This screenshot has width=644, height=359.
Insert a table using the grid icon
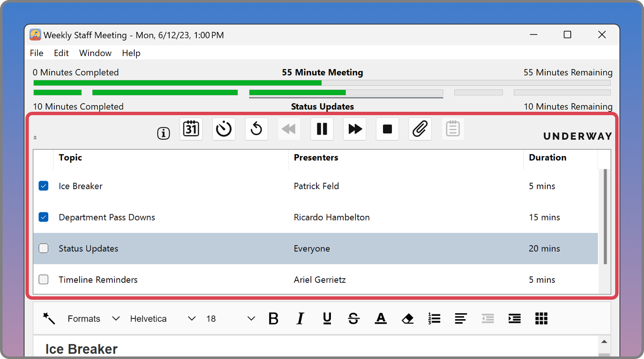point(541,318)
